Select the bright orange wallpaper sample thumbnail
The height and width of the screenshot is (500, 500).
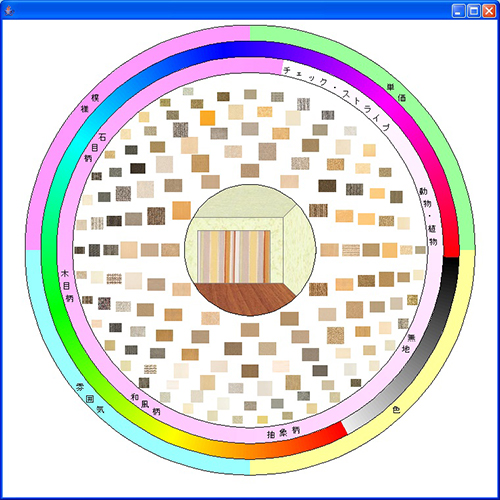tap(207, 118)
